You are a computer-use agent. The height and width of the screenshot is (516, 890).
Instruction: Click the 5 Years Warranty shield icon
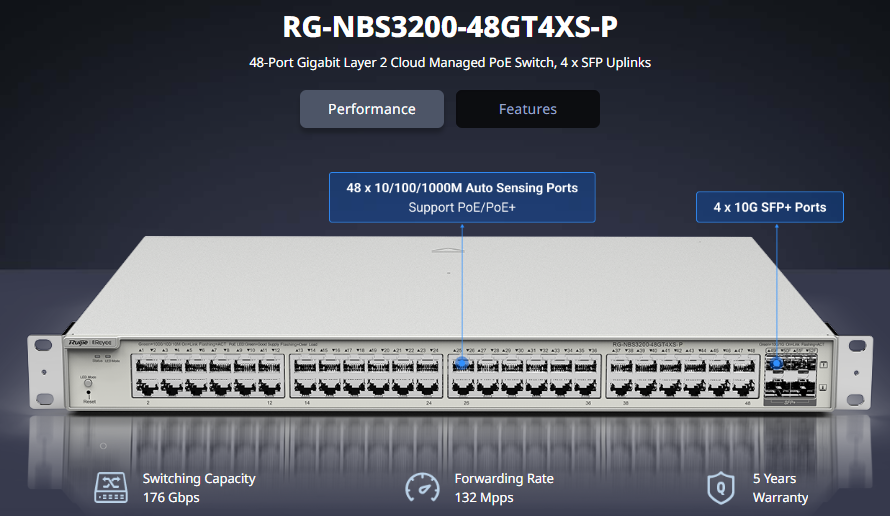(x=721, y=488)
